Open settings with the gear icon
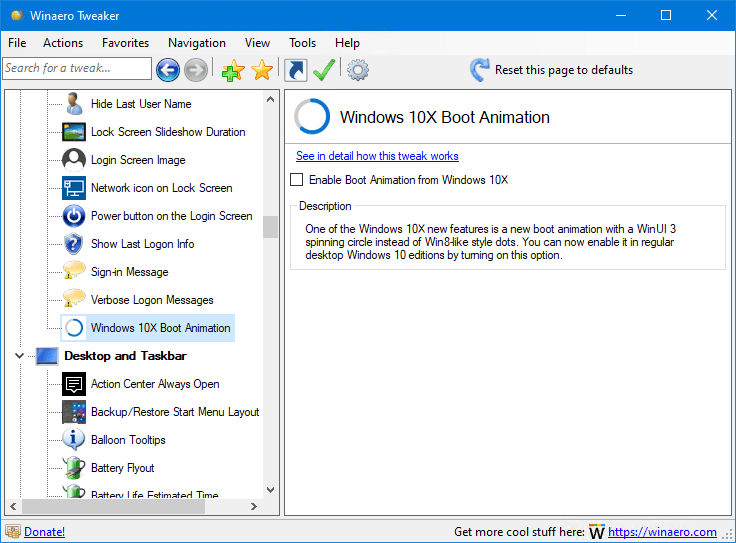The image size is (736, 543). [358, 70]
